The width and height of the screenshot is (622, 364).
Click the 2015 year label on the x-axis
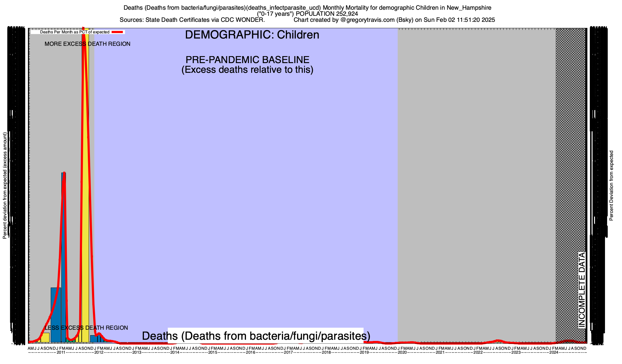tap(213, 352)
